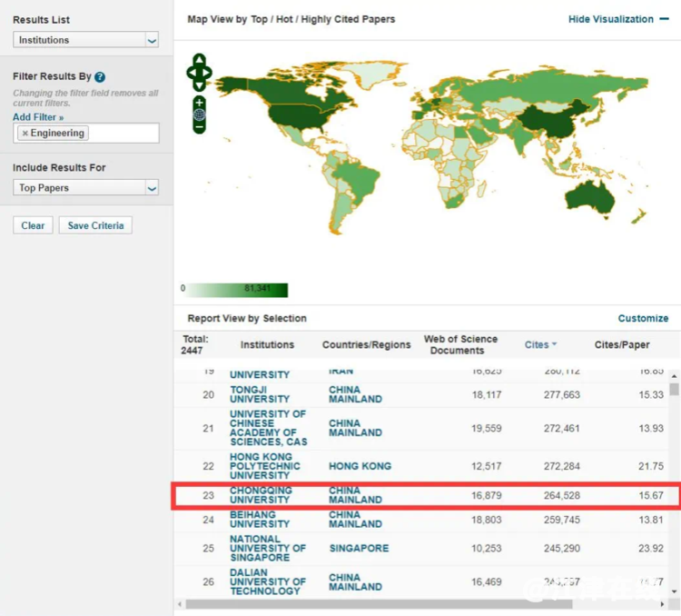
Task: Open the Customize report link
Action: [643, 318]
